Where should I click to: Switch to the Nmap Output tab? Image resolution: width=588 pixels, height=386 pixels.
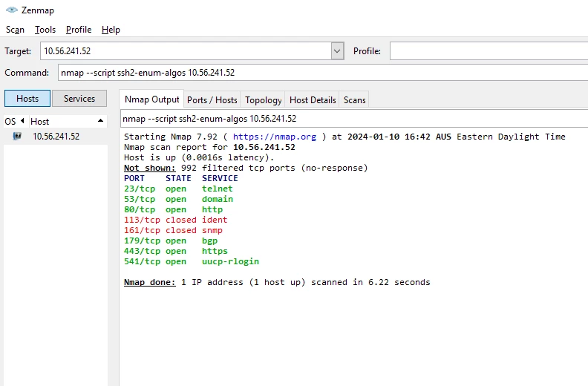coord(152,99)
